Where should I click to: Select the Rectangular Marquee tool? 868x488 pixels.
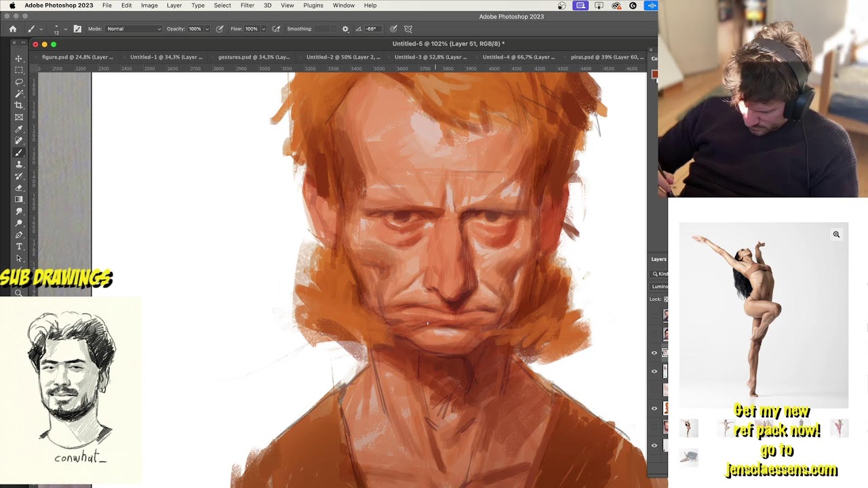tap(19, 70)
